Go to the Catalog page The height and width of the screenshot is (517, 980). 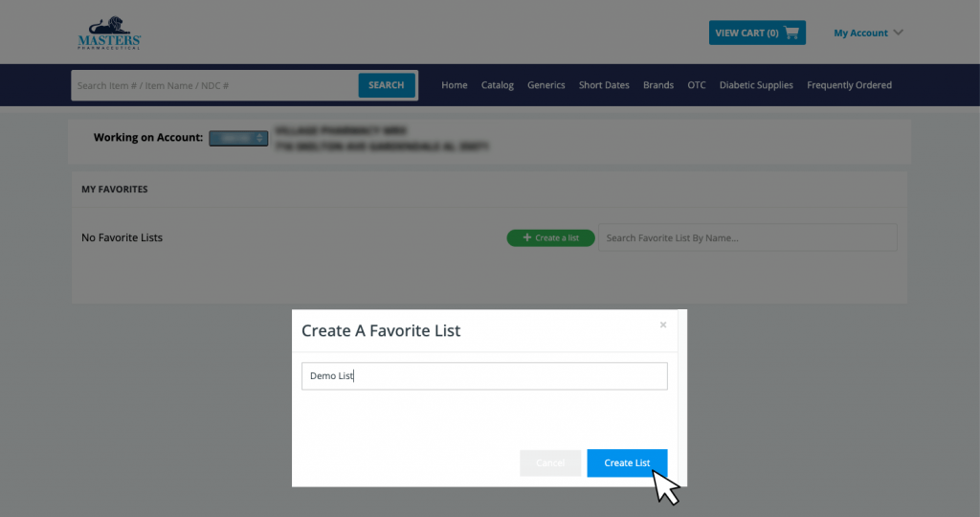point(498,85)
